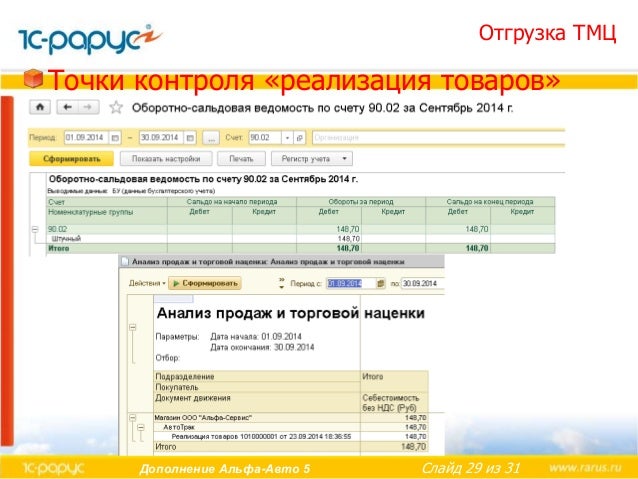Open the Действия menu in sales analysis
Screen dimensions: 638x479
coord(147,283)
